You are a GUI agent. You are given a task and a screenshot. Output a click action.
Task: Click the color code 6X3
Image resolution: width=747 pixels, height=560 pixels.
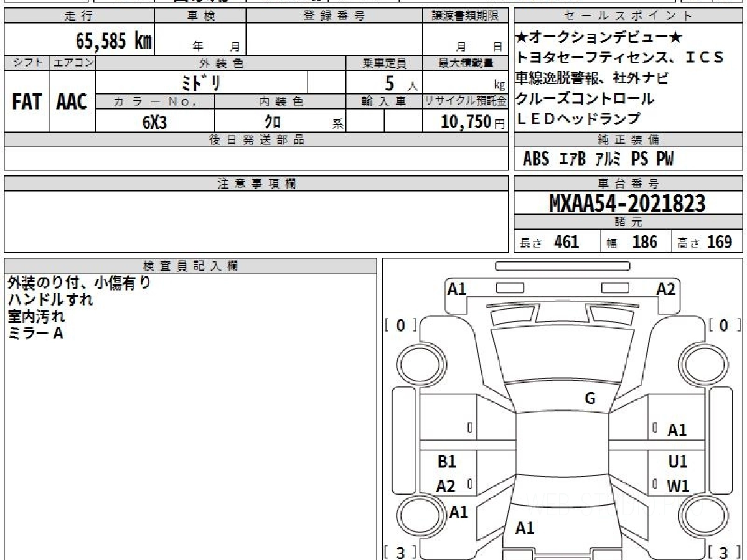[155, 123]
